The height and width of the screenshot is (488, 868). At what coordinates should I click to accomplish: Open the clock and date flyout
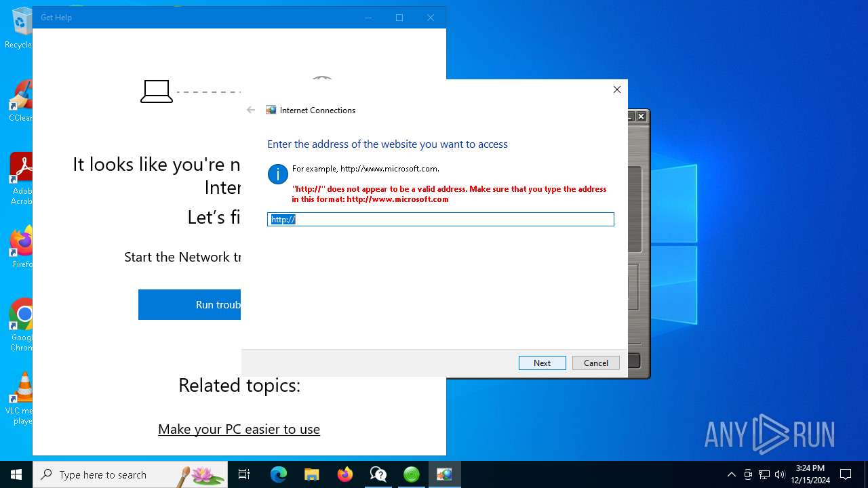coord(810,474)
